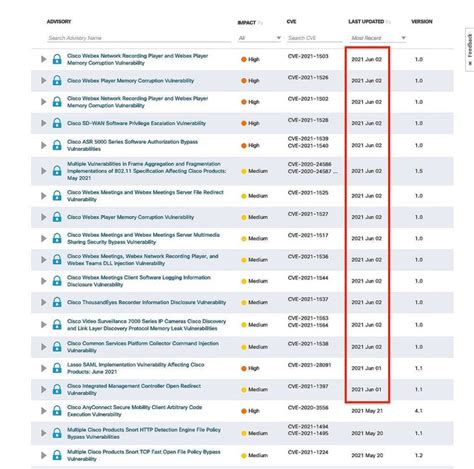Image resolution: width=474 pixels, height=469 pixels.
Task: Click lock icon beside SD-WAN Privilege Escalation advisory
Action: point(57,123)
